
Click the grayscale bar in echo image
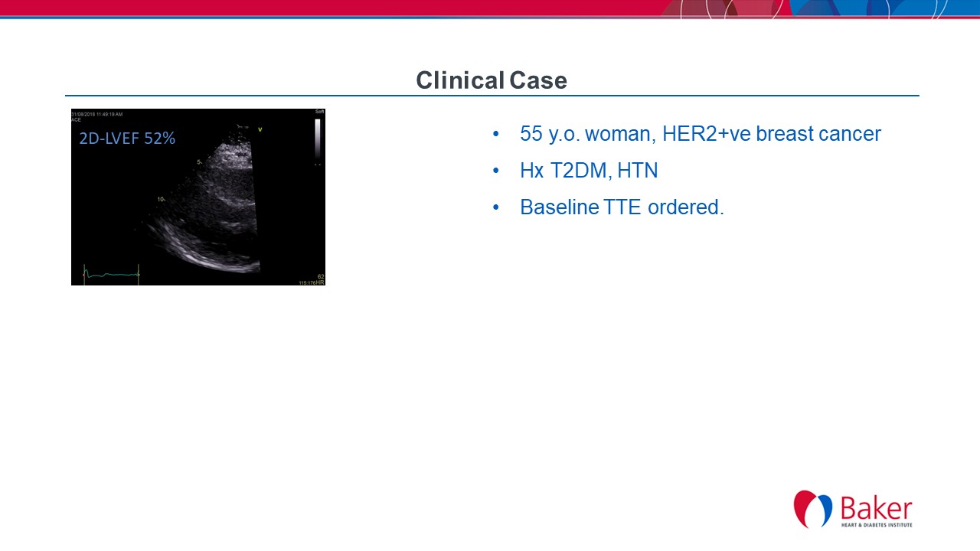(x=318, y=140)
